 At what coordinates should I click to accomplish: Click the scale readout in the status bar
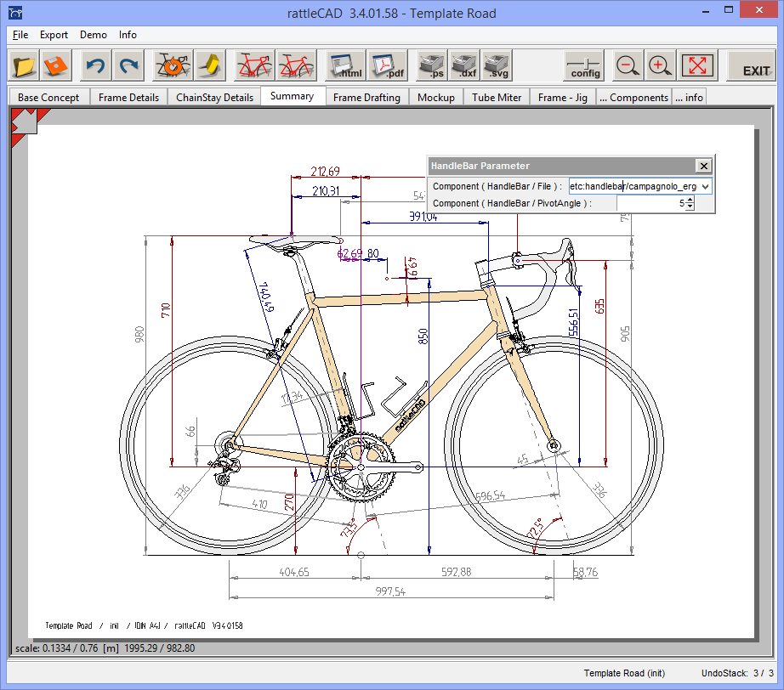(105, 648)
